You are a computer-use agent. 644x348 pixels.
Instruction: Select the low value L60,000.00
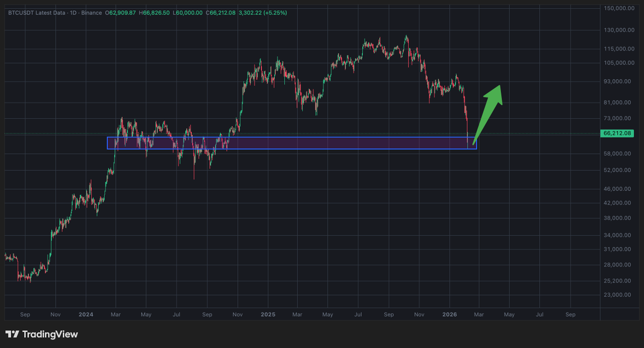[x=188, y=12]
